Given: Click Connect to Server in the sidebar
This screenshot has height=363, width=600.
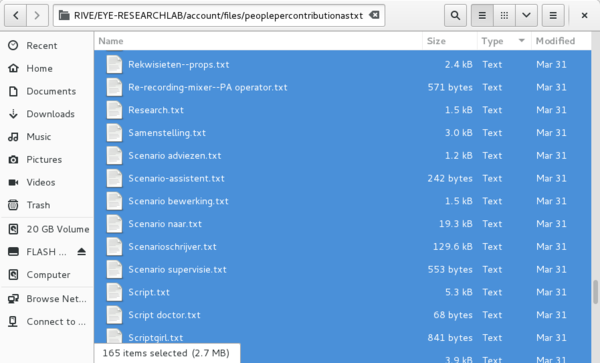Looking at the screenshot, I should pyautogui.click(x=47, y=321).
